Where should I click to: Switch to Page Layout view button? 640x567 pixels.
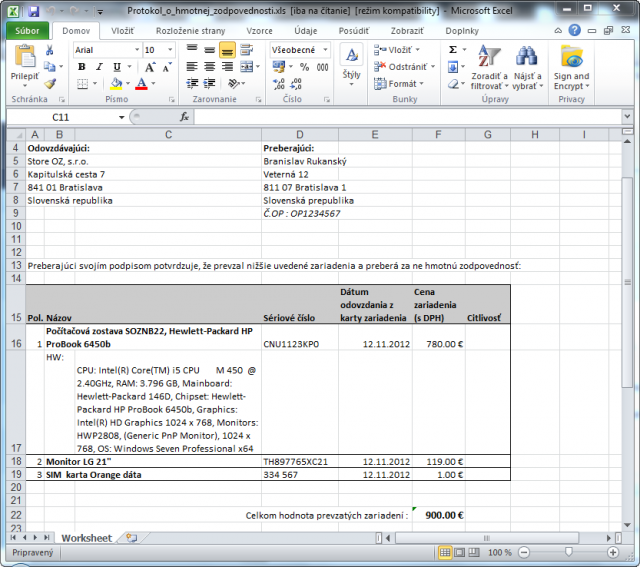(460, 553)
